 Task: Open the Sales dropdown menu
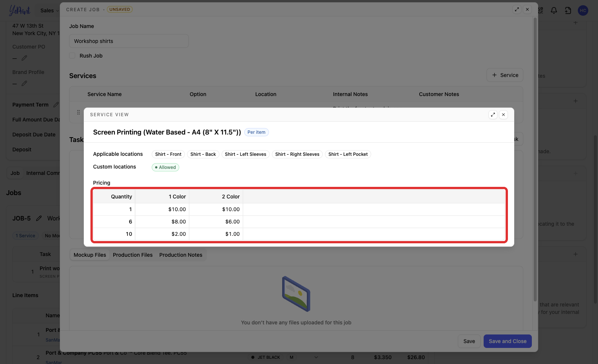pyautogui.click(x=49, y=10)
